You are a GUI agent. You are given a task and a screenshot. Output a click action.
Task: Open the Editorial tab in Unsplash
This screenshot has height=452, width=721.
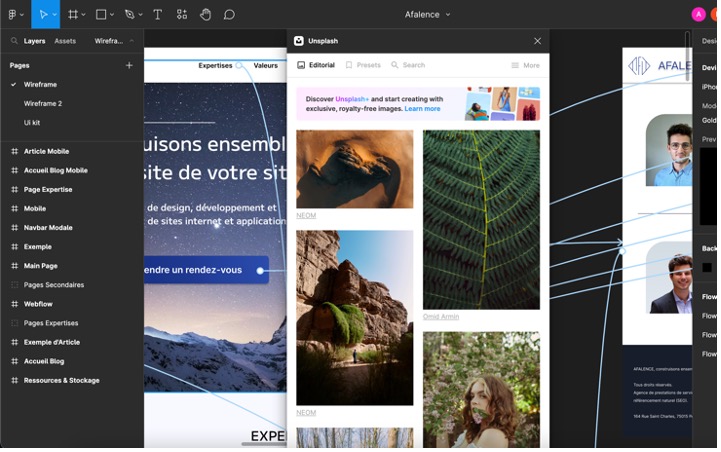(x=316, y=65)
